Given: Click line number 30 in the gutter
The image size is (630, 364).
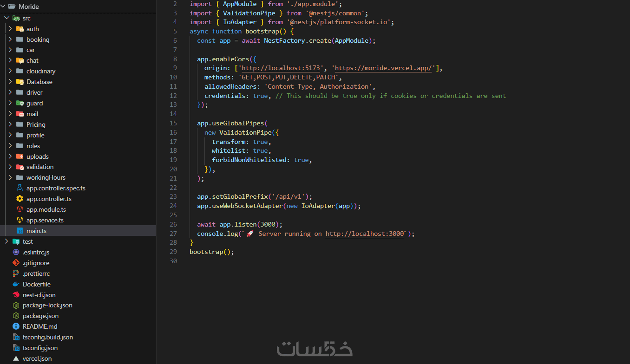Looking at the screenshot, I should (x=173, y=261).
